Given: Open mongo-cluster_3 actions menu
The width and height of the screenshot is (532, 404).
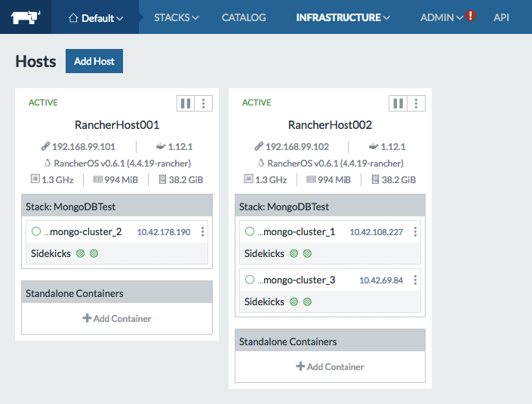Looking at the screenshot, I should point(415,280).
